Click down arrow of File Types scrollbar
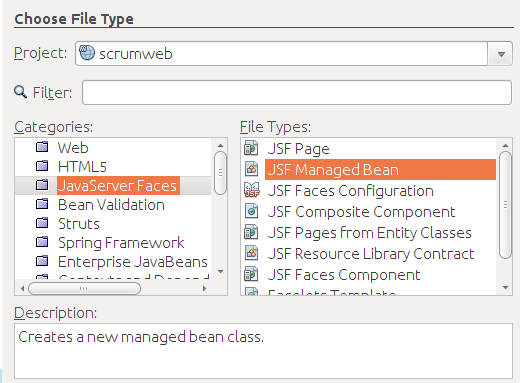The image size is (520, 383). coord(505,287)
